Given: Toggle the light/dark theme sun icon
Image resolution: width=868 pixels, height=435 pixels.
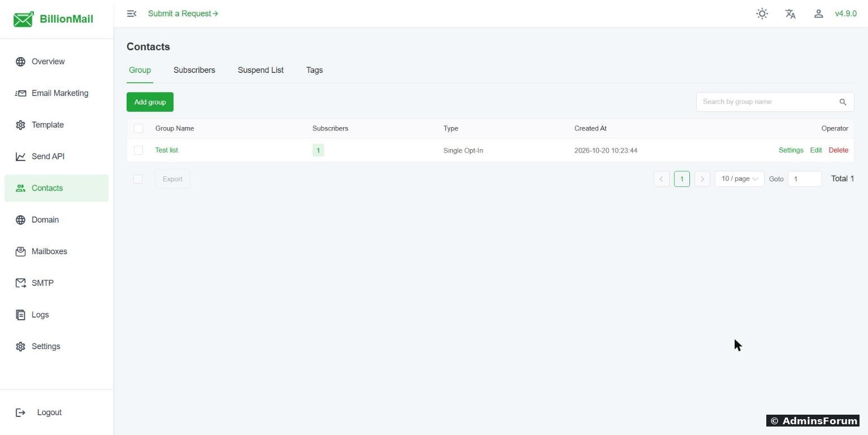Looking at the screenshot, I should 762,14.
